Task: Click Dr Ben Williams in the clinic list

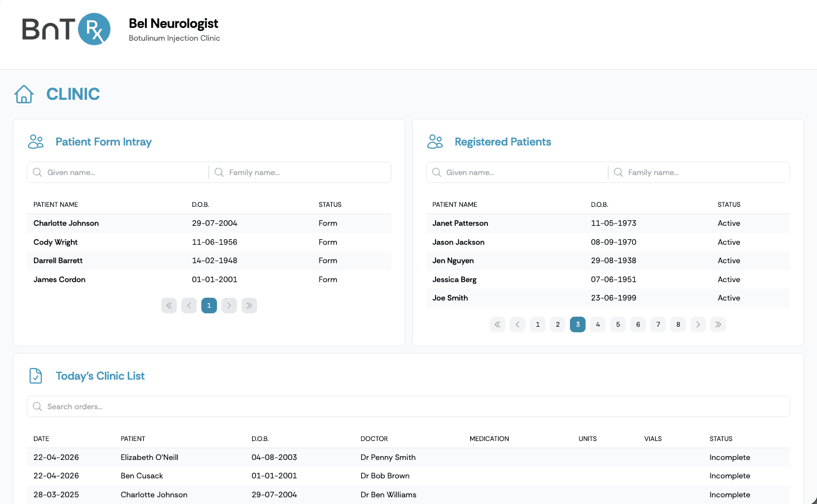Action: pyautogui.click(x=389, y=495)
